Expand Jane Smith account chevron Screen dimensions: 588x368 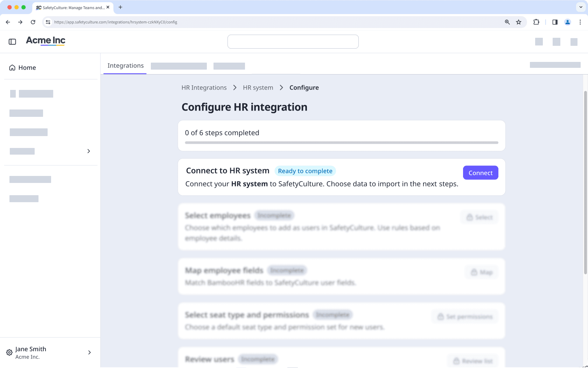[90, 352]
